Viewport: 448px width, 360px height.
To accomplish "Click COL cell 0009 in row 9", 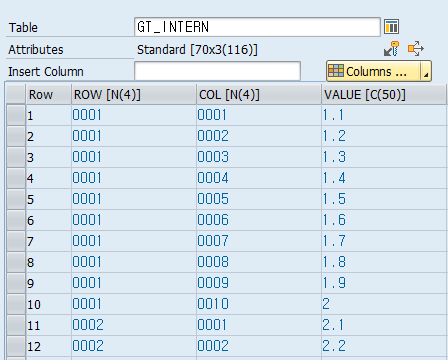I will click(259, 283).
